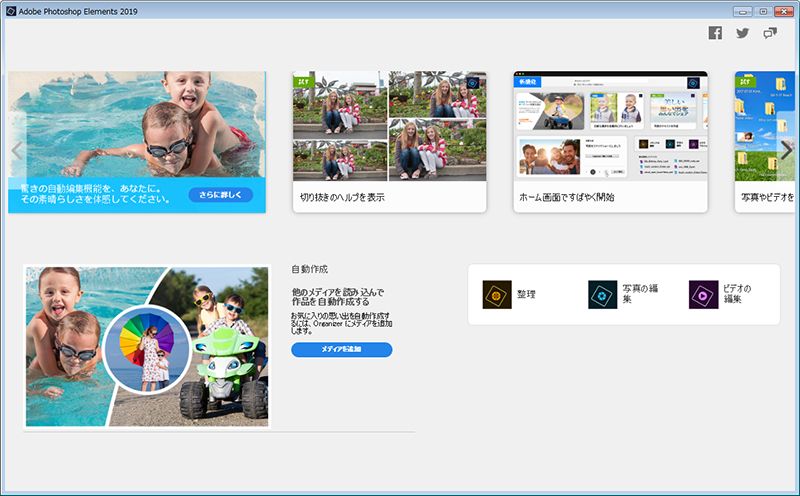Click the 整理 label

[x=526, y=294]
